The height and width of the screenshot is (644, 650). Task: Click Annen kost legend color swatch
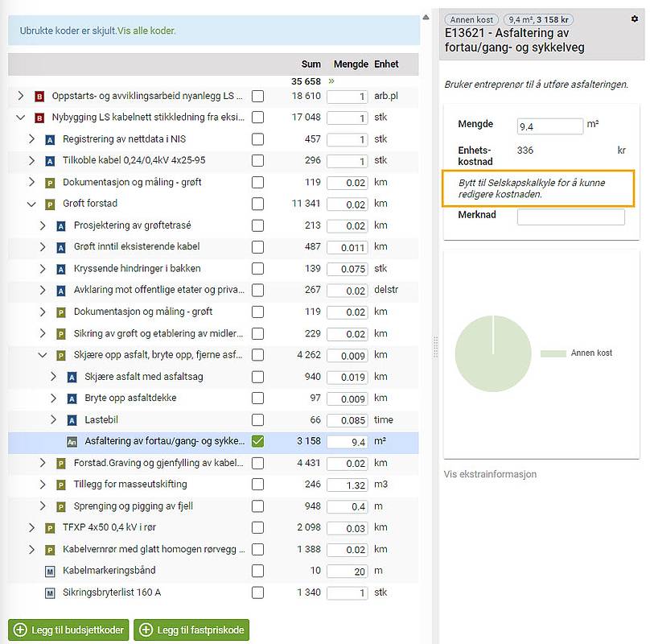coord(553,353)
